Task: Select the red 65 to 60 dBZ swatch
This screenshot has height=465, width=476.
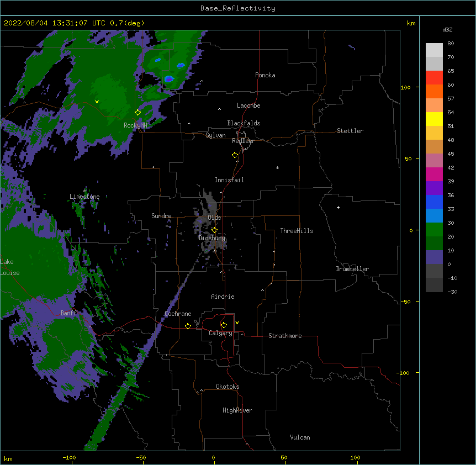Action: (x=434, y=78)
